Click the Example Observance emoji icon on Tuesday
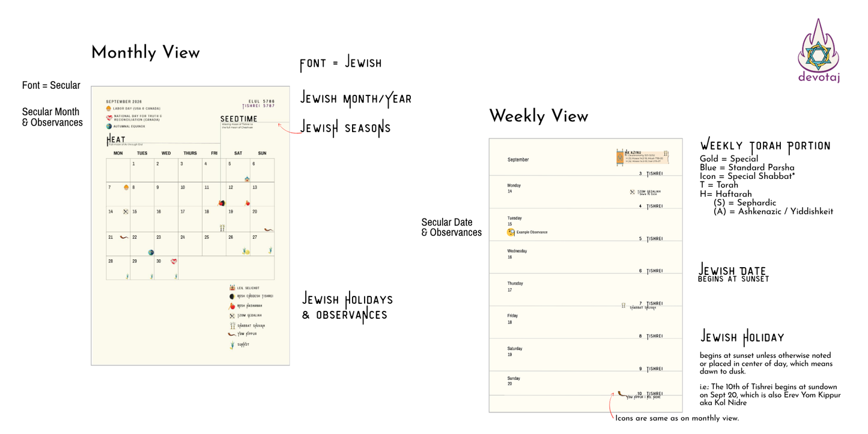 511,232
